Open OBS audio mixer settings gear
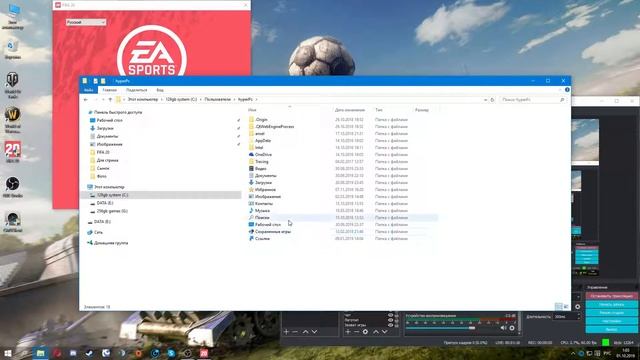 [512, 328]
